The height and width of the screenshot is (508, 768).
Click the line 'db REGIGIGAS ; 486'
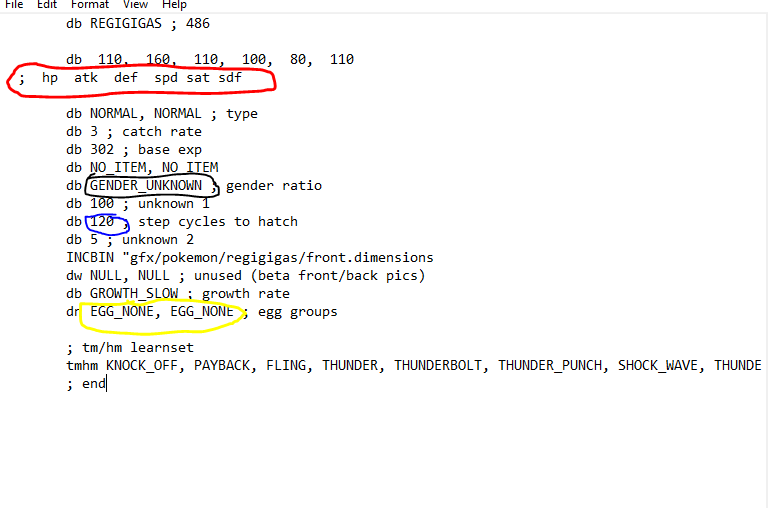(x=138, y=24)
